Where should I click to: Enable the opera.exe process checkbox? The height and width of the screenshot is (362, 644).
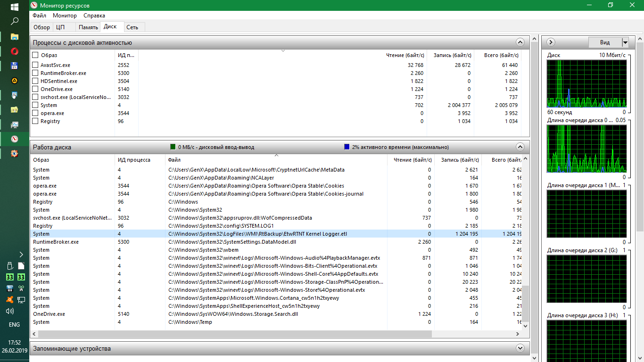click(x=35, y=113)
